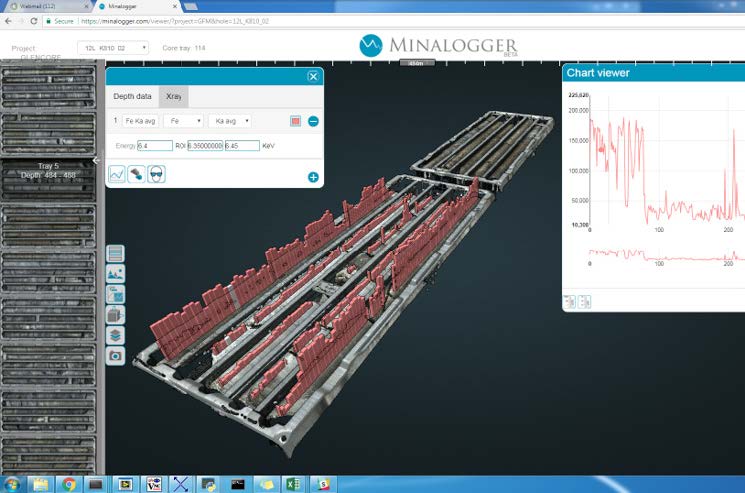
Task: Click the Minalogger logo
Action: [x=438, y=46]
